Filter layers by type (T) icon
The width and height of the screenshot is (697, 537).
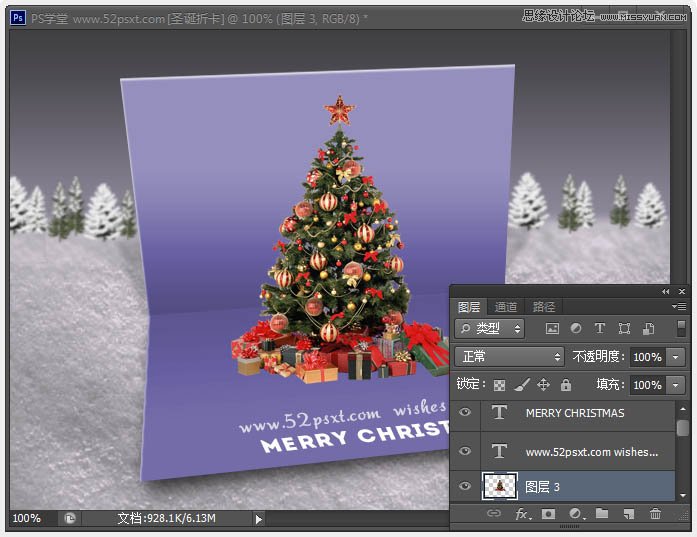[600, 328]
